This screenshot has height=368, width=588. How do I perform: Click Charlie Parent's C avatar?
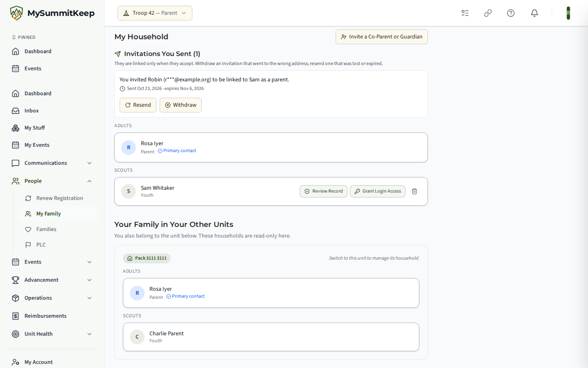point(137,337)
